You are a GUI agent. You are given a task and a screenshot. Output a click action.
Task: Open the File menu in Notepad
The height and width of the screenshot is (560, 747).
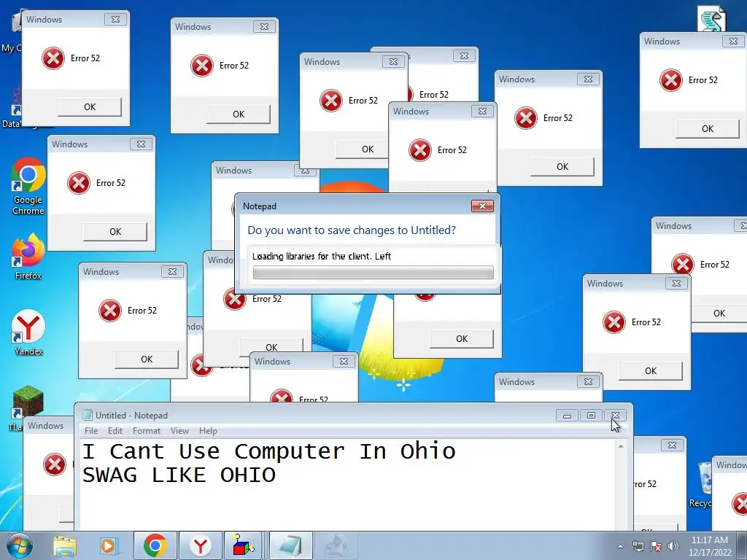click(x=91, y=431)
